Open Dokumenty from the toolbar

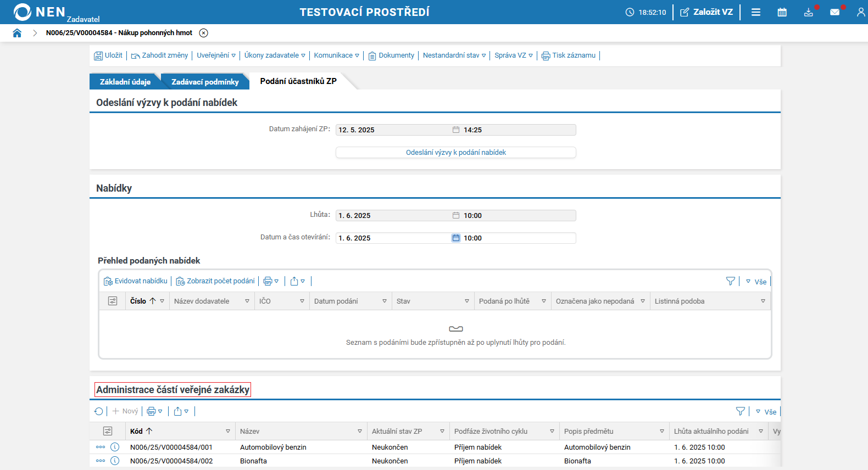391,55
